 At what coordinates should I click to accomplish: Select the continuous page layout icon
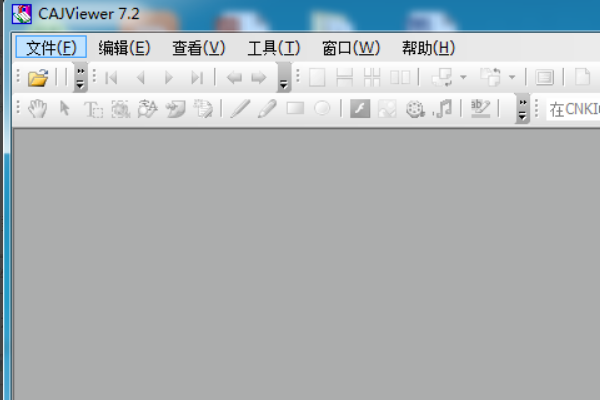[344, 78]
